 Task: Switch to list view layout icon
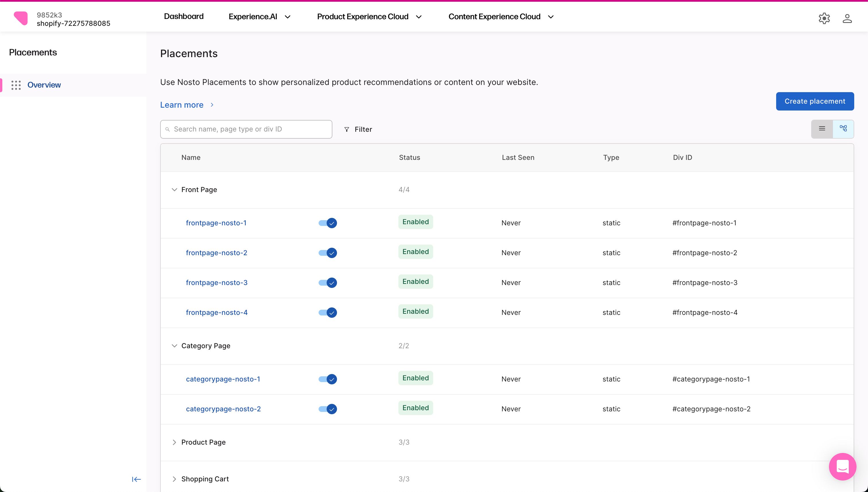click(x=822, y=129)
